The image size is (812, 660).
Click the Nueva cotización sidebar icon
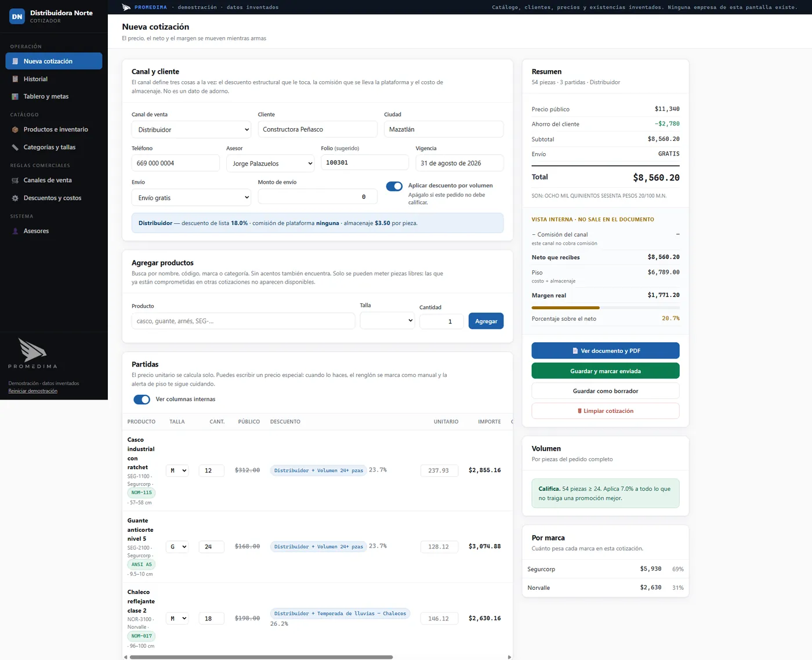point(15,61)
